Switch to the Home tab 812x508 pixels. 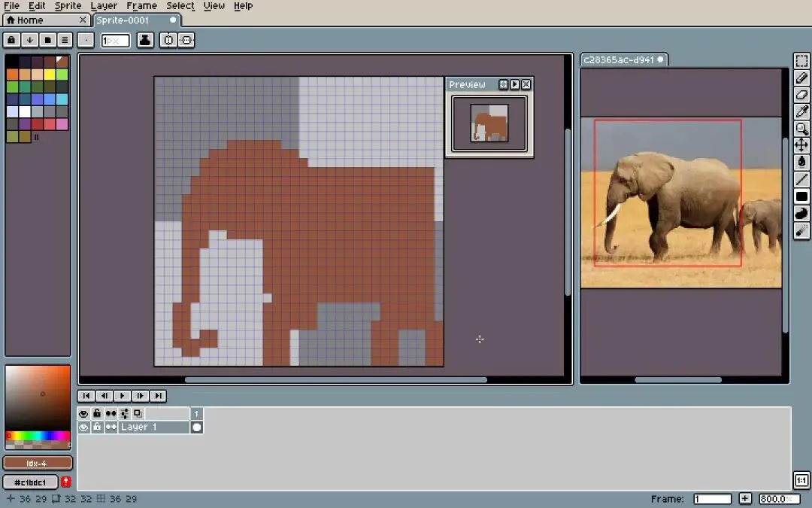pos(46,20)
